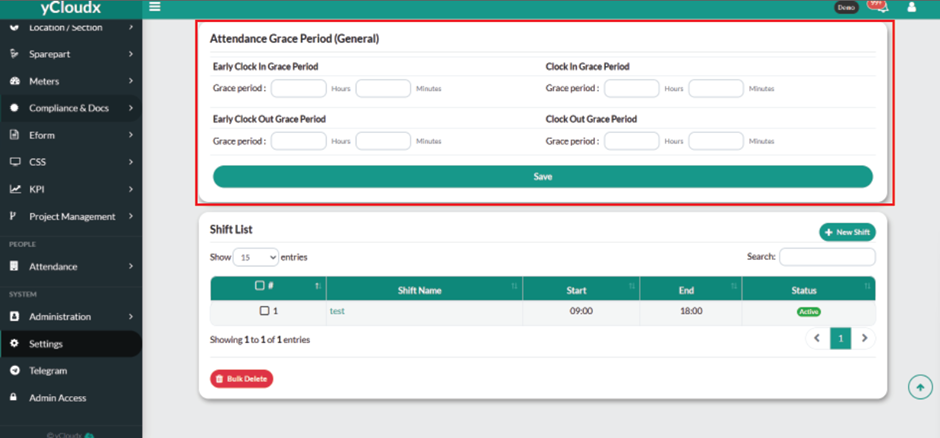The width and height of the screenshot is (940, 438).
Task: Click the 09:00 start time cell
Action: pos(581,311)
